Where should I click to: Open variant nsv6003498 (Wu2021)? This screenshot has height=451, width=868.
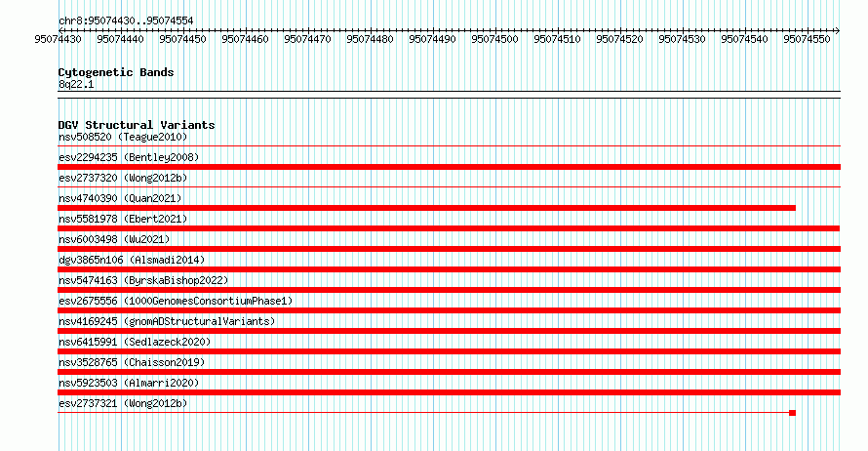(x=114, y=239)
